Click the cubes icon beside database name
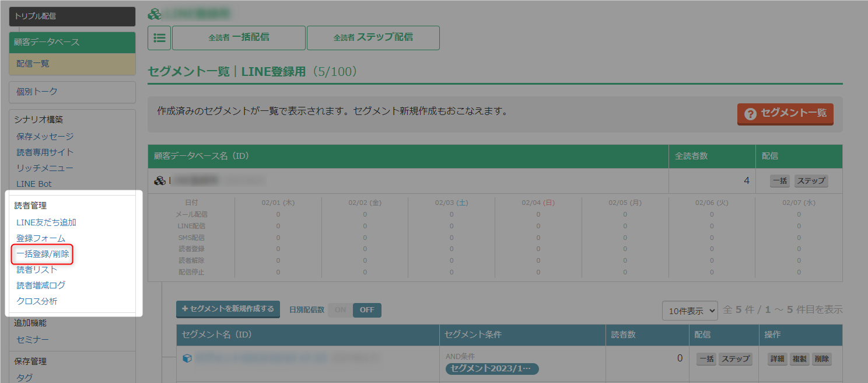868x383 pixels. [x=159, y=181]
